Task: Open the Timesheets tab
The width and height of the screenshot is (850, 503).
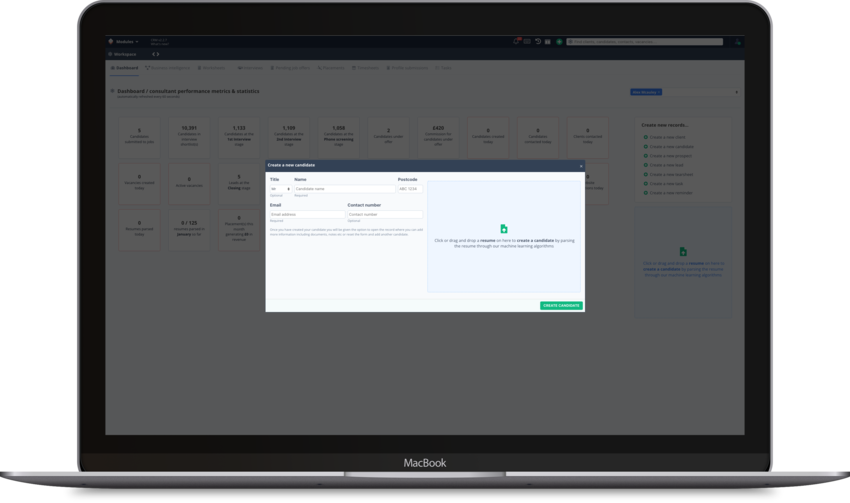Action: point(365,68)
